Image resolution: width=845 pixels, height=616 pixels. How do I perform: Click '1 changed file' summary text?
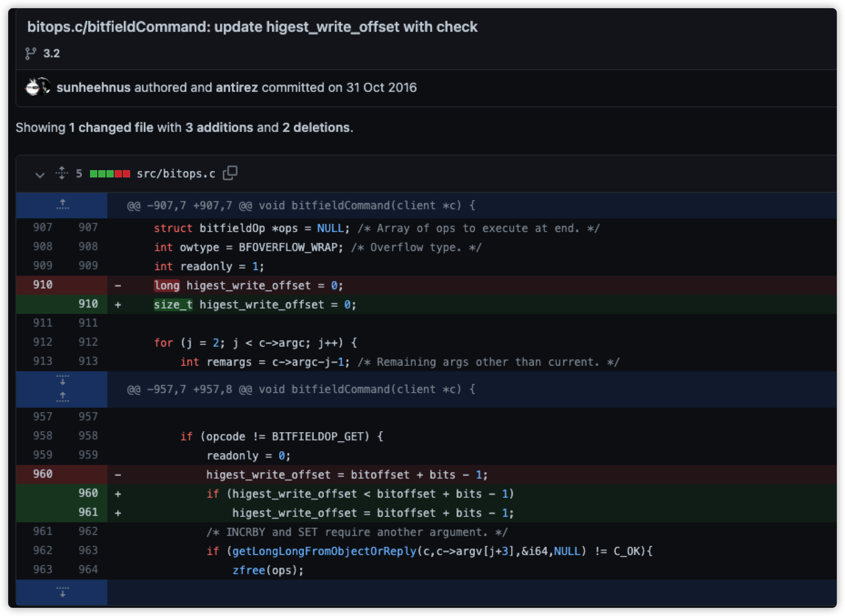[111, 127]
